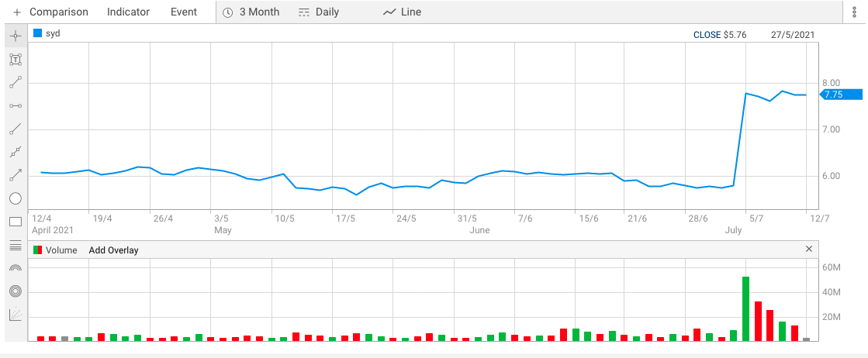This screenshot has width=868, height=358.
Task: Select the plain ray line tool
Action: [16, 129]
